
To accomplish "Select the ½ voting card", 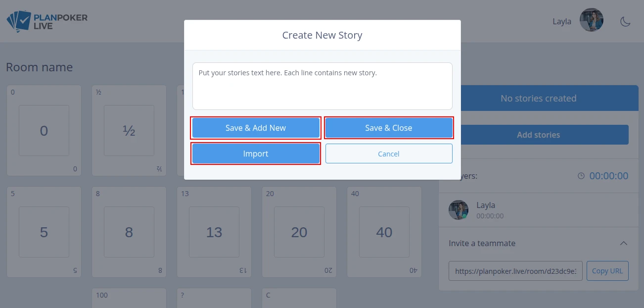I will tap(129, 131).
